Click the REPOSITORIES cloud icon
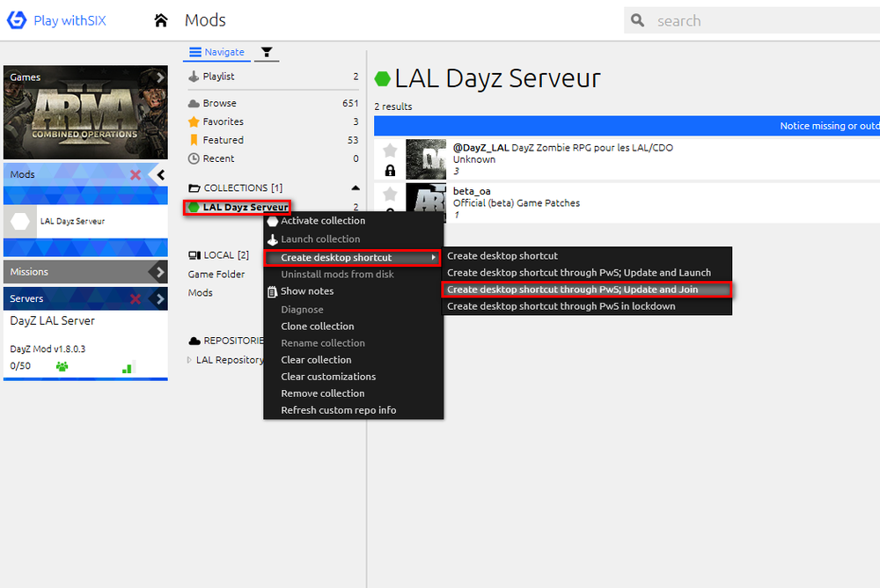Screen dimensions: 880x588 pyautogui.click(x=194, y=341)
